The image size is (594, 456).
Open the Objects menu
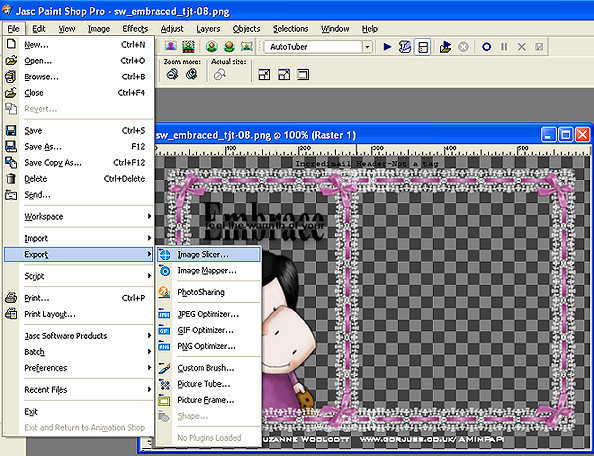246,29
